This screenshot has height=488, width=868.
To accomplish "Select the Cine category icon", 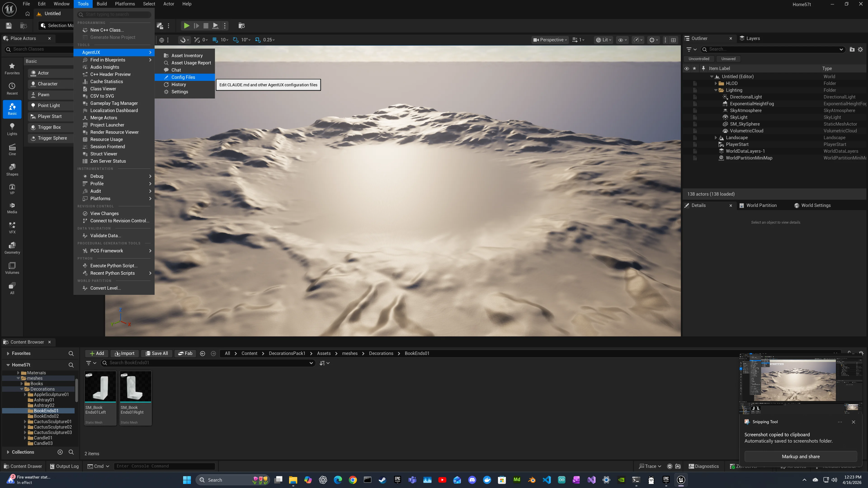I will pos(12,150).
